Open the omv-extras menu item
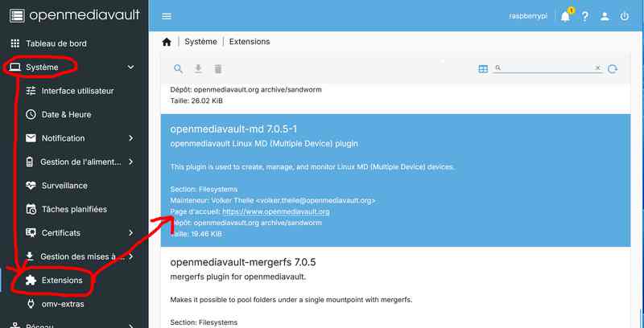 point(63,304)
